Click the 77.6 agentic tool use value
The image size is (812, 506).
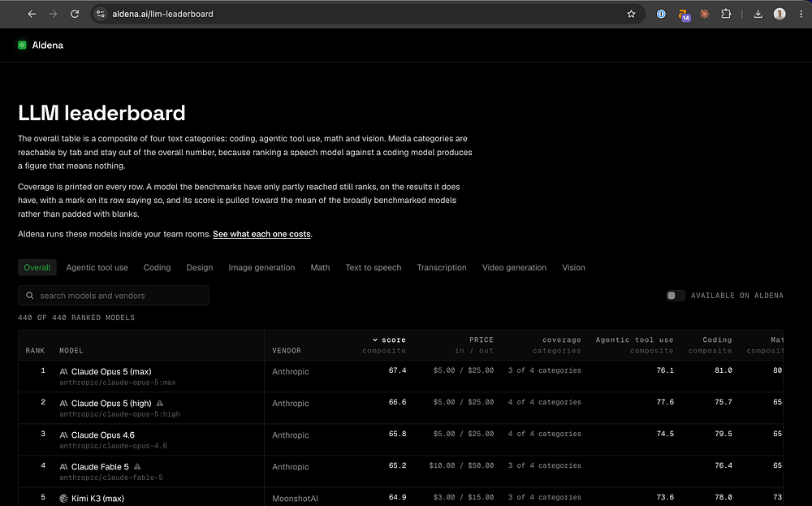665,402
